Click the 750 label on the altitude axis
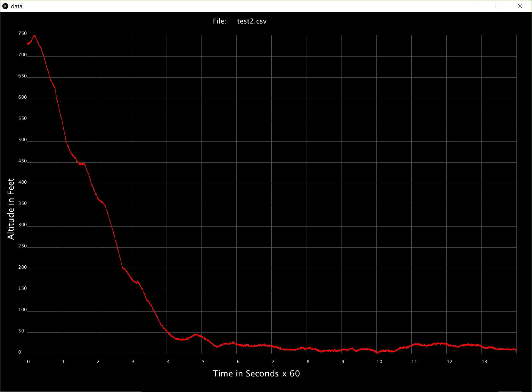The height and width of the screenshot is (392, 532). point(22,34)
